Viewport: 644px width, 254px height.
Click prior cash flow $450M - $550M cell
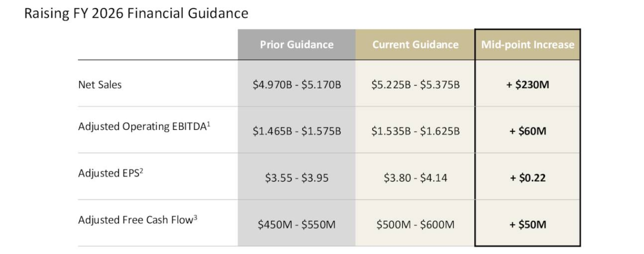(297, 224)
